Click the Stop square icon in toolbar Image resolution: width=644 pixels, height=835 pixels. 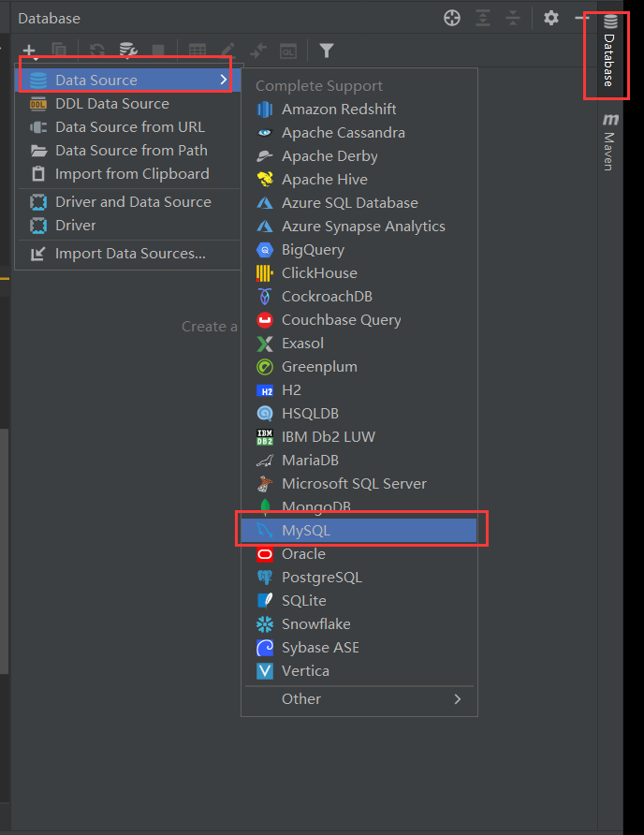157,51
